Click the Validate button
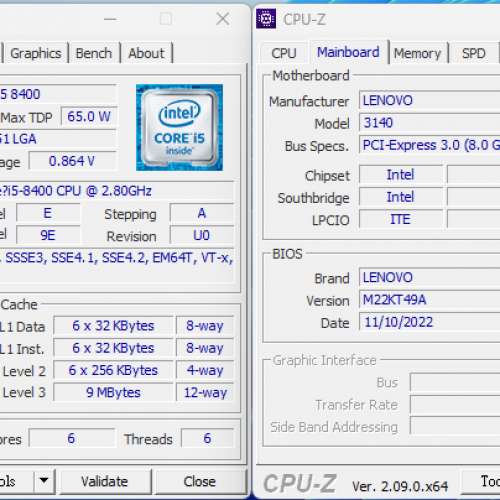Image resolution: width=500 pixels, height=500 pixels. (x=104, y=481)
